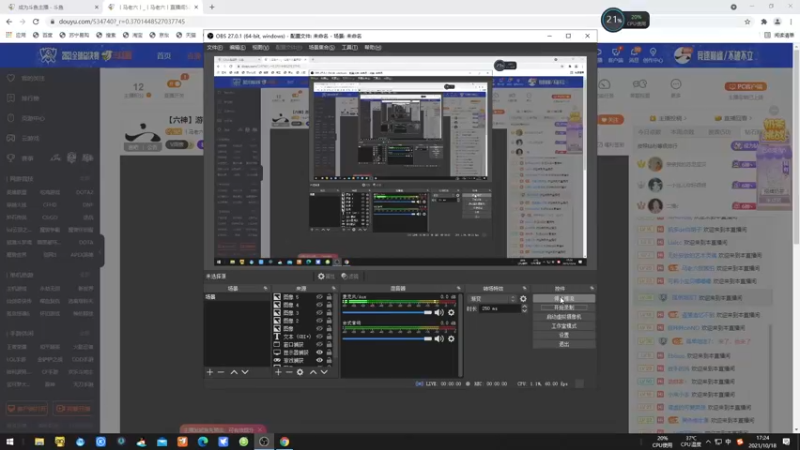Remove selected scene with minus icon
The image size is (800, 450).
221,372
